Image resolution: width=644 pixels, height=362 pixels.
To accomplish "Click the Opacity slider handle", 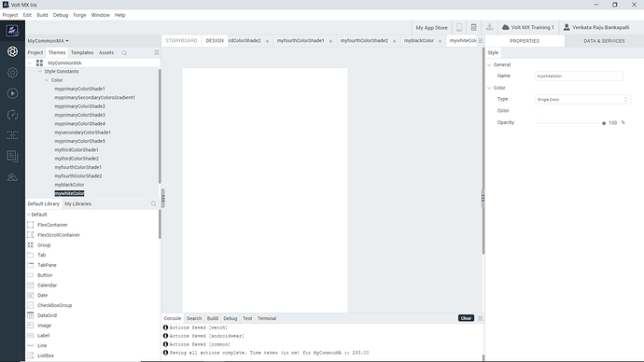I will pos(604,123).
